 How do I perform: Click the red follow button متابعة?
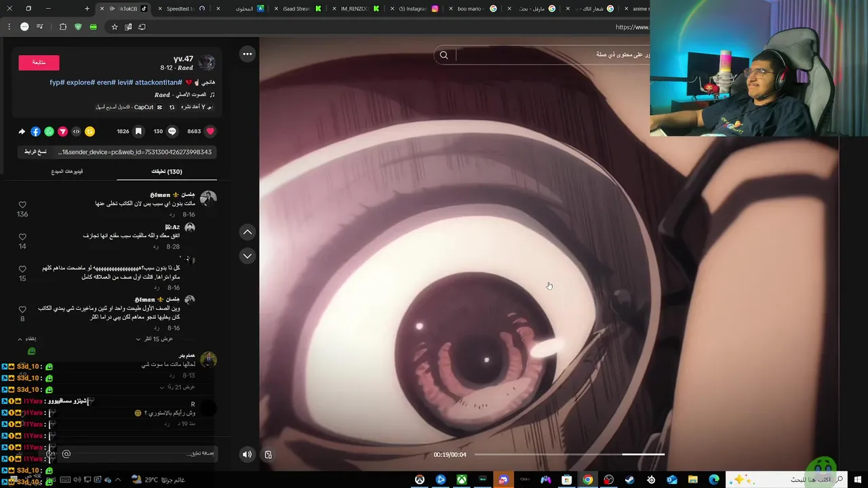pyautogui.click(x=39, y=62)
